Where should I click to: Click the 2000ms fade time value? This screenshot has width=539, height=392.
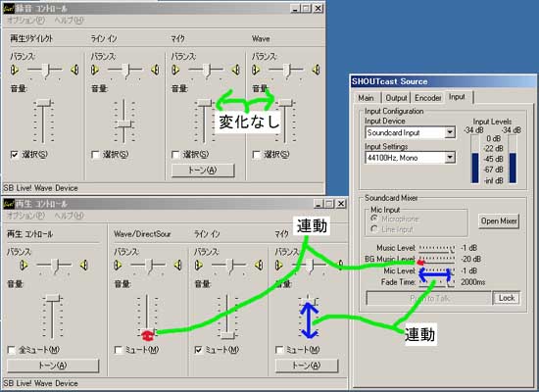click(x=472, y=282)
